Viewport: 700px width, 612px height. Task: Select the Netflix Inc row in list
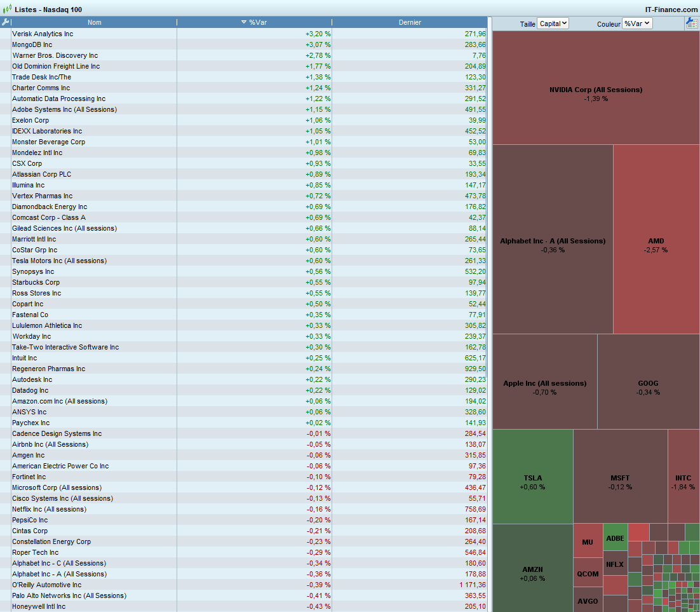(x=243, y=509)
